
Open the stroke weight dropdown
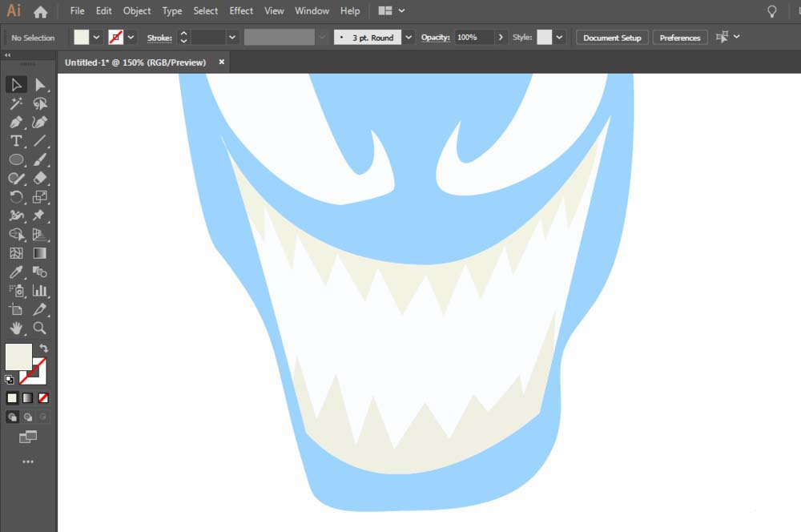[232, 38]
